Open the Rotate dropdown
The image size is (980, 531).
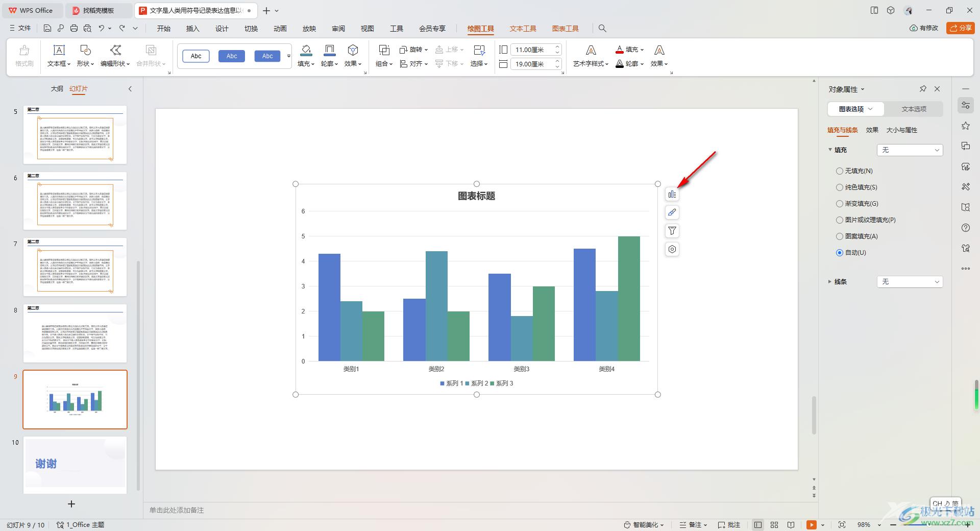click(x=413, y=50)
